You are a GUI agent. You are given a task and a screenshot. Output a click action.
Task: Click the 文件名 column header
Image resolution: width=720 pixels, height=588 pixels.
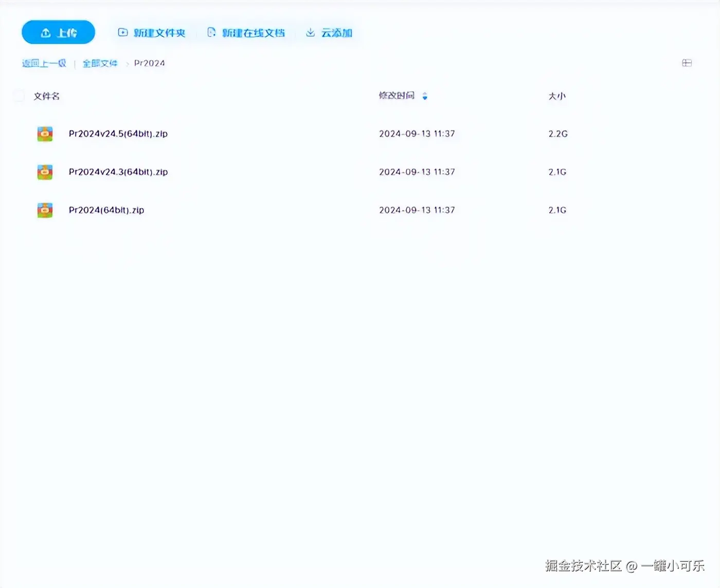pyautogui.click(x=47, y=96)
